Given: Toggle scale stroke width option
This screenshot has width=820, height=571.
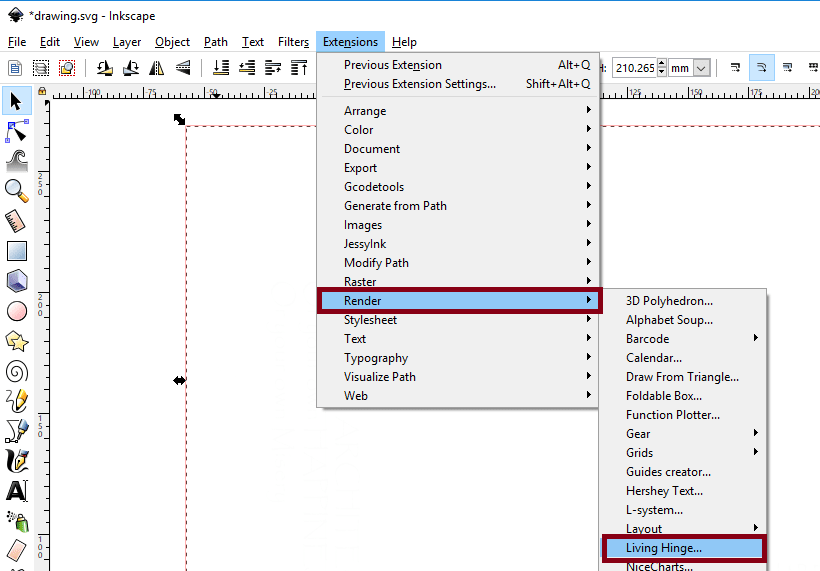Looking at the screenshot, I should pos(735,67).
